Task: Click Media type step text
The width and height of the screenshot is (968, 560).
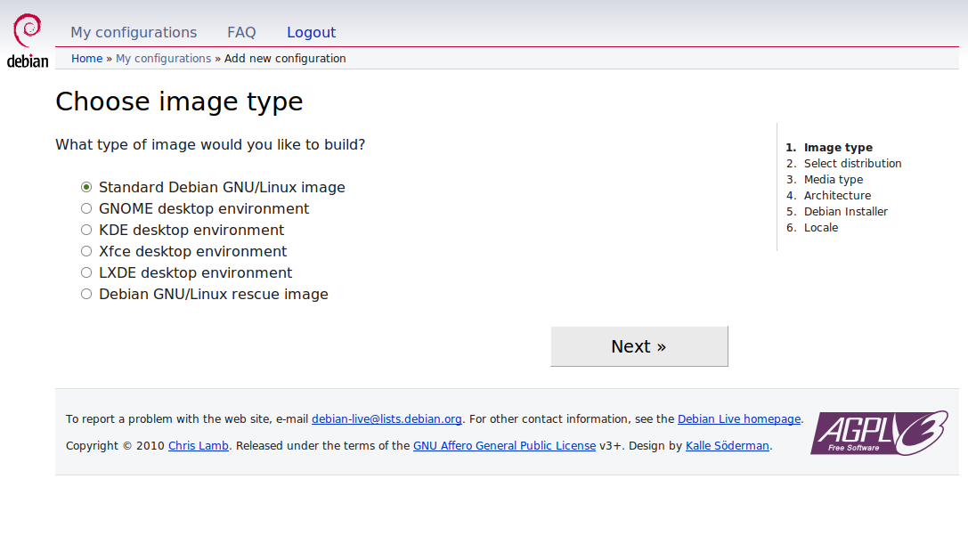Action: [x=834, y=180]
